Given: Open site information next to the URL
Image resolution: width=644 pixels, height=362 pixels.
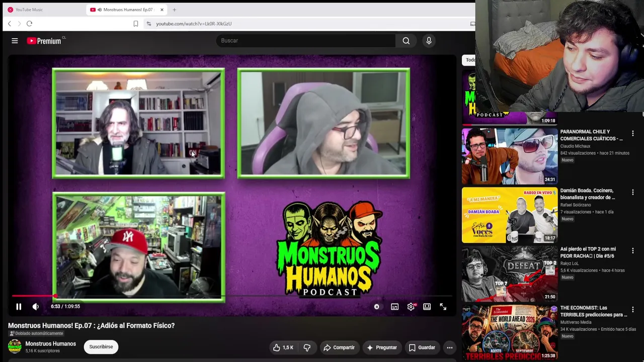Looking at the screenshot, I should click(148, 24).
